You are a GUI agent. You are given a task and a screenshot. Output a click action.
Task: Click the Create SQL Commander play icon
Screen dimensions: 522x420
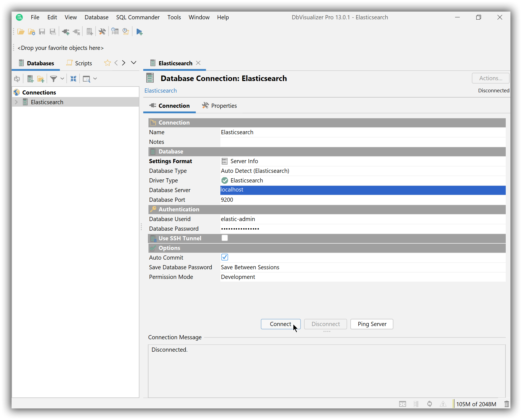[139, 32]
